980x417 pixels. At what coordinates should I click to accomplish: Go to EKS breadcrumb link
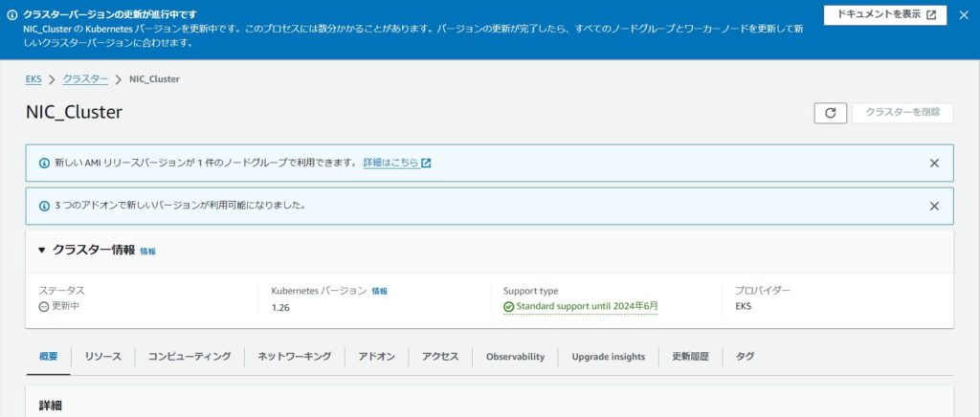click(x=33, y=79)
